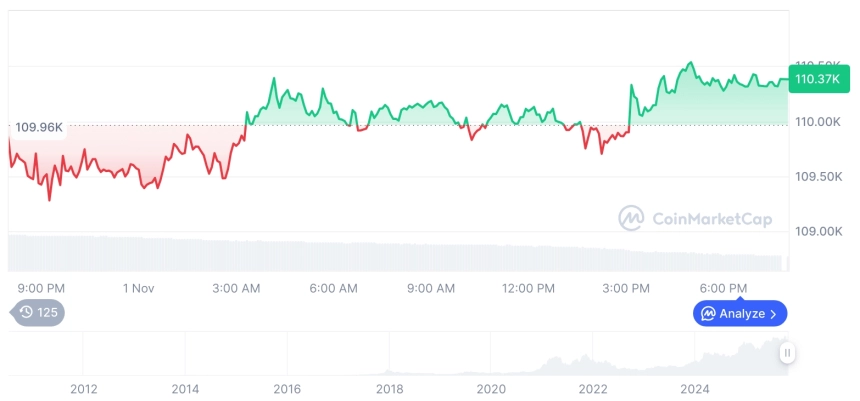
Task: Click the range navigator handle at right edge
Action: 788,353
